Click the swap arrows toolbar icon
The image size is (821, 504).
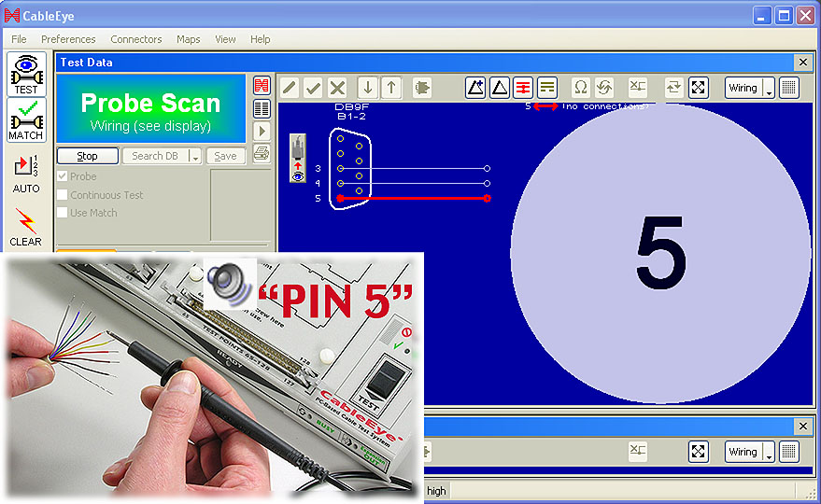point(673,88)
